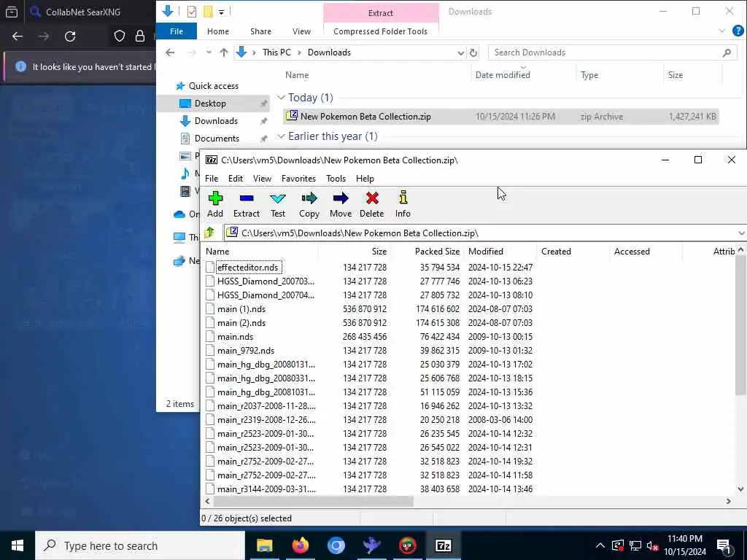Image resolution: width=747 pixels, height=560 pixels.
Task: Switch to 7-Zip taskbar button
Action: (x=443, y=545)
